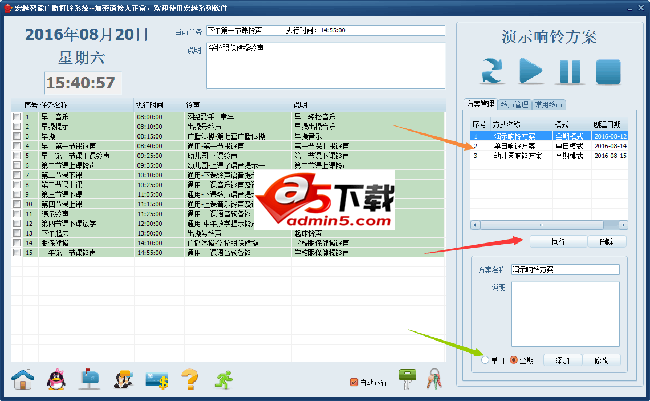The height and width of the screenshot is (401, 650).
Task: Click the red app icon in title bar
Action: coord(7,8)
